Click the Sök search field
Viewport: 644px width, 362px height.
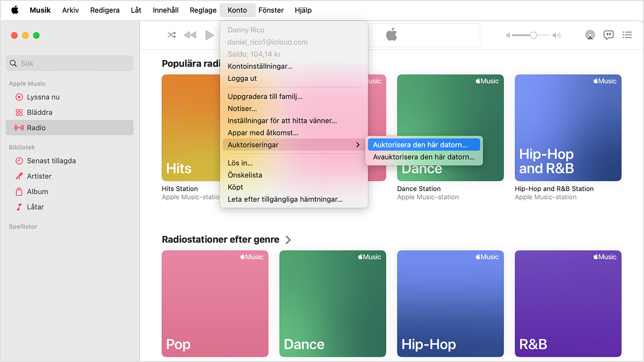(x=69, y=63)
